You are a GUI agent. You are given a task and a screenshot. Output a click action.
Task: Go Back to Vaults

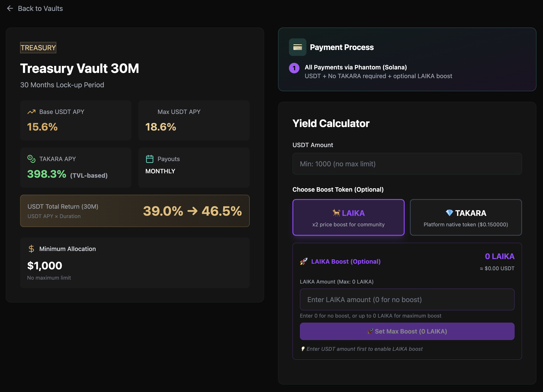40,9
